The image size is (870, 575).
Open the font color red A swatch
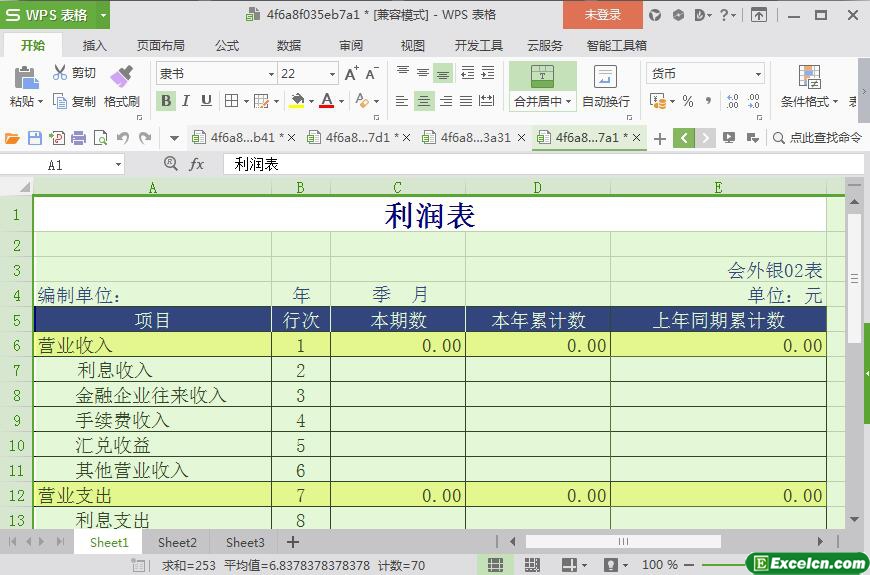pyautogui.click(x=326, y=101)
